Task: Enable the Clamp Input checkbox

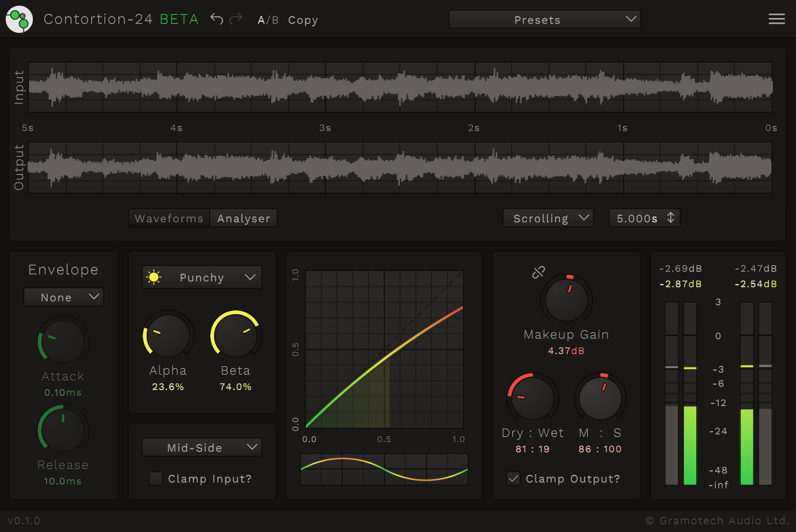Action: pos(156,479)
